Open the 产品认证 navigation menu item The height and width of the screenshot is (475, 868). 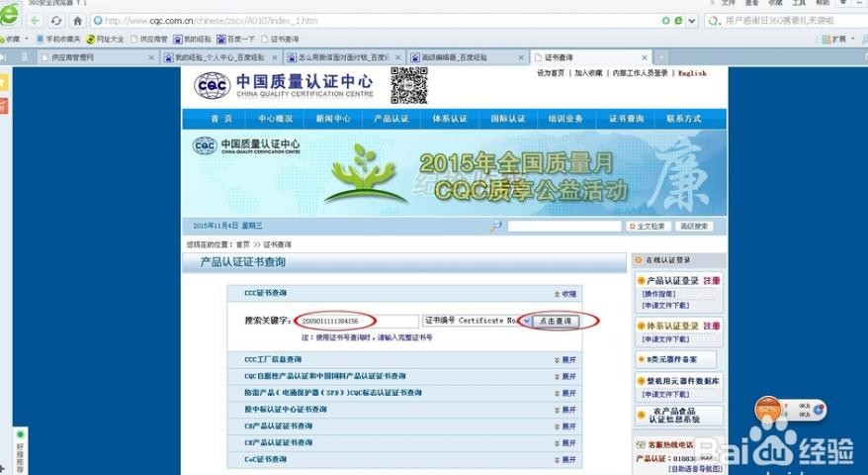(x=391, y=119)
